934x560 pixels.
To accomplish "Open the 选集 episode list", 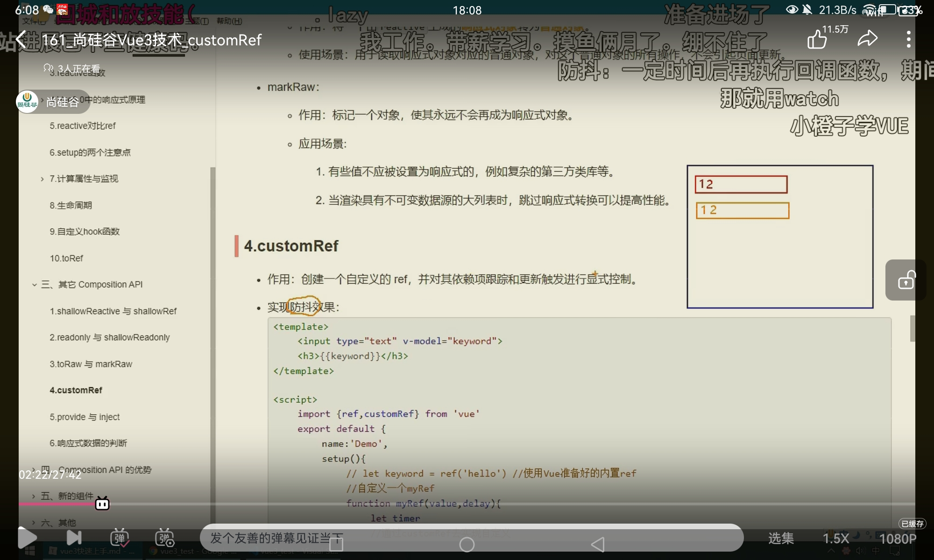I will pyautogui.click(x=781, y=539).
